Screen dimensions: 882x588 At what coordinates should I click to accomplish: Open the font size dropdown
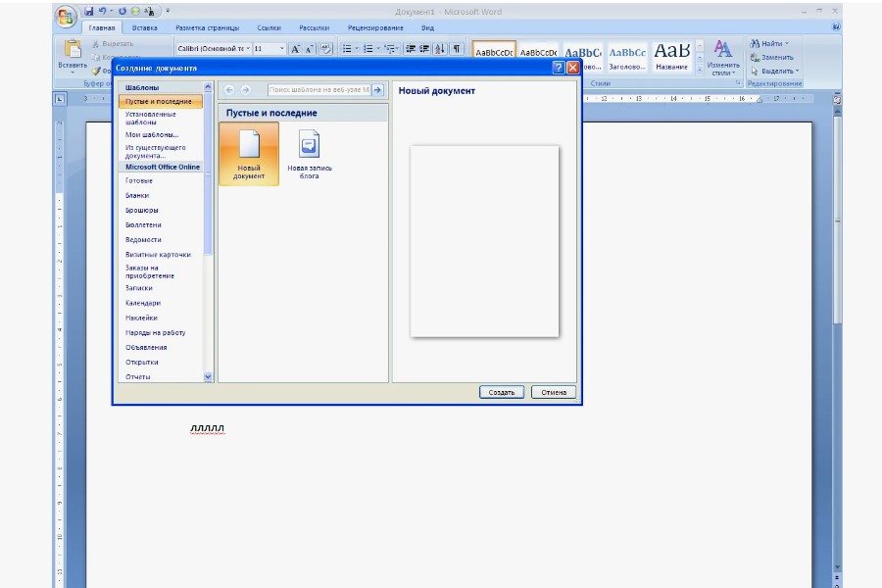point(282,48)
